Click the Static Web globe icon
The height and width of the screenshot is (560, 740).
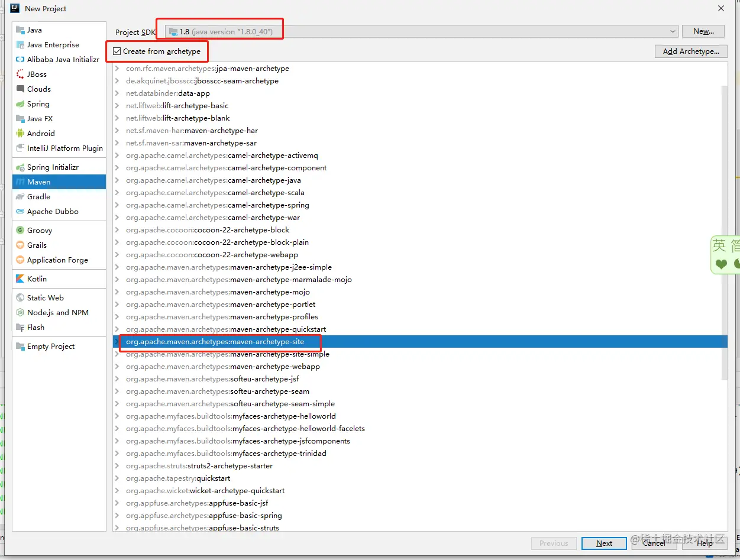point(20,298)
